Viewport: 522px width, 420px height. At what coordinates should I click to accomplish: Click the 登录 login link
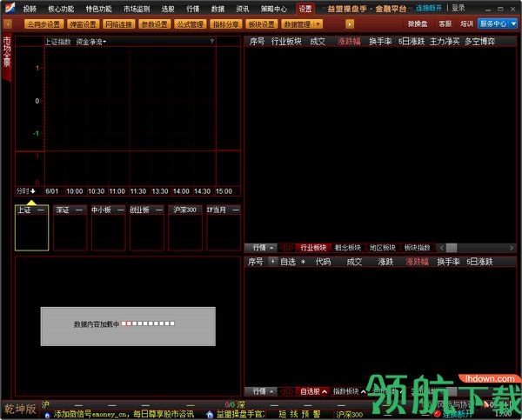tap(458, 8)
